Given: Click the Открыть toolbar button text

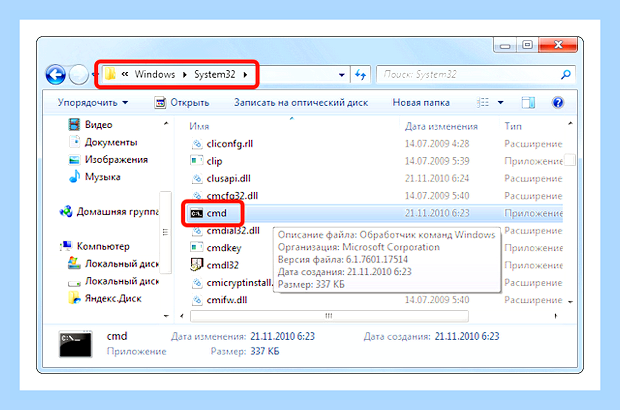Looking at the screenshot, I should click(x=189, y=103).
